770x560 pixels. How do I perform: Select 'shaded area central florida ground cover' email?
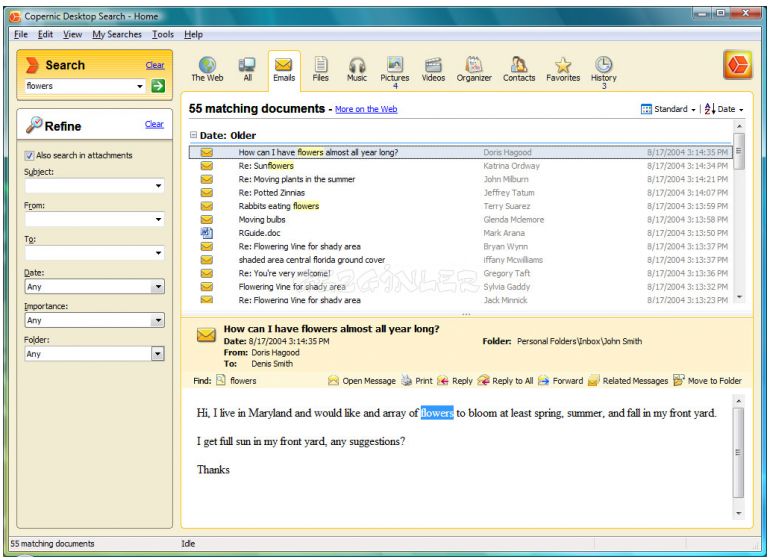[x=460, y=260]
